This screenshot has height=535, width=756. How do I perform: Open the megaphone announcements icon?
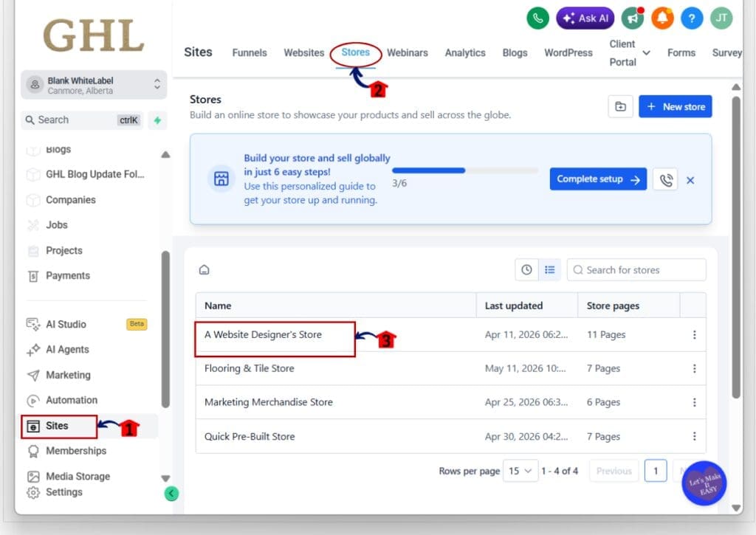[632, 18]
